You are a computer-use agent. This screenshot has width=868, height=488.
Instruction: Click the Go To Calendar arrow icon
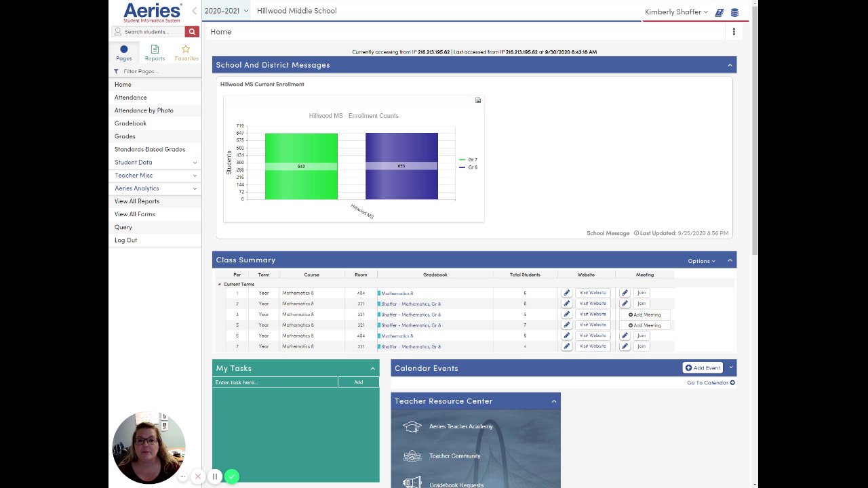(x=732, y=383)
